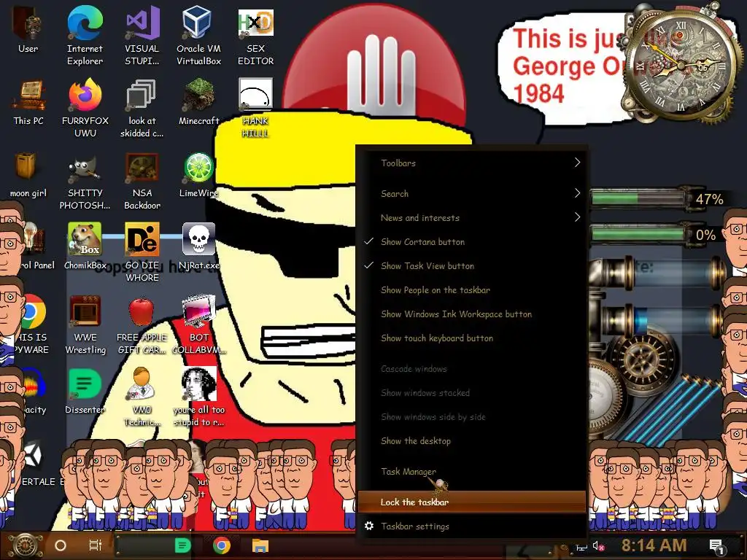The height and width of the screenshot is (560, 747).
Task: Open the Action Center notification icon
Action: coord(716,547)
